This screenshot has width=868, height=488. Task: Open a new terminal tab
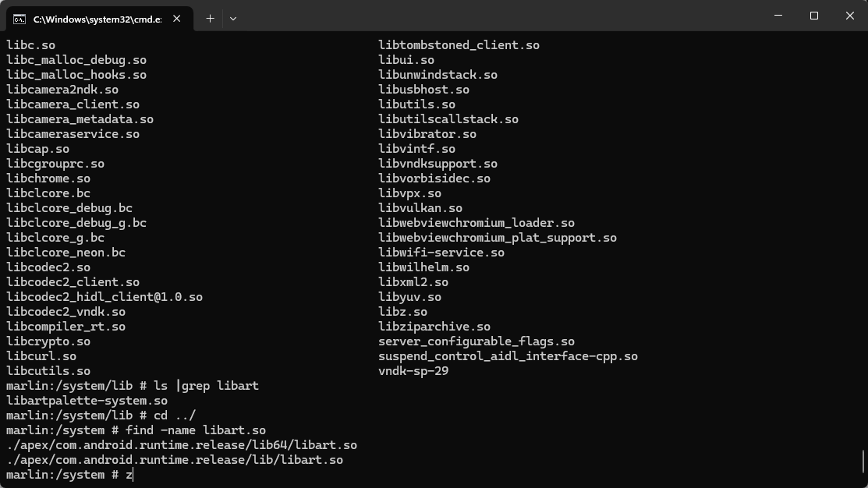[210, 18]
